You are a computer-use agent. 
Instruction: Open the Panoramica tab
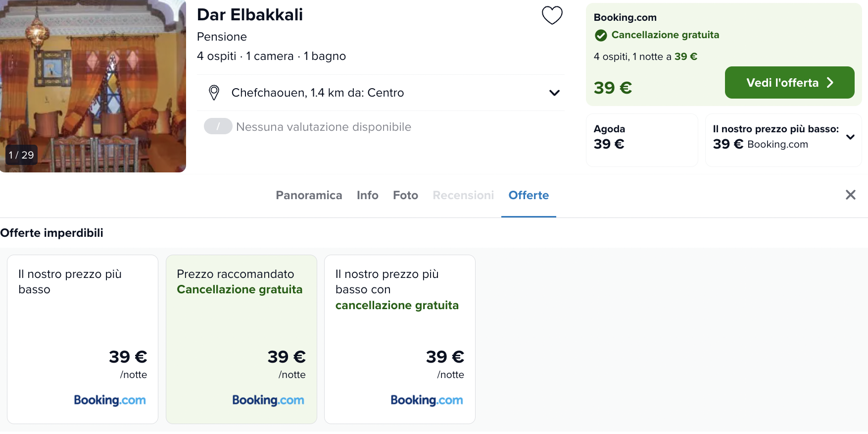(309, 195)
